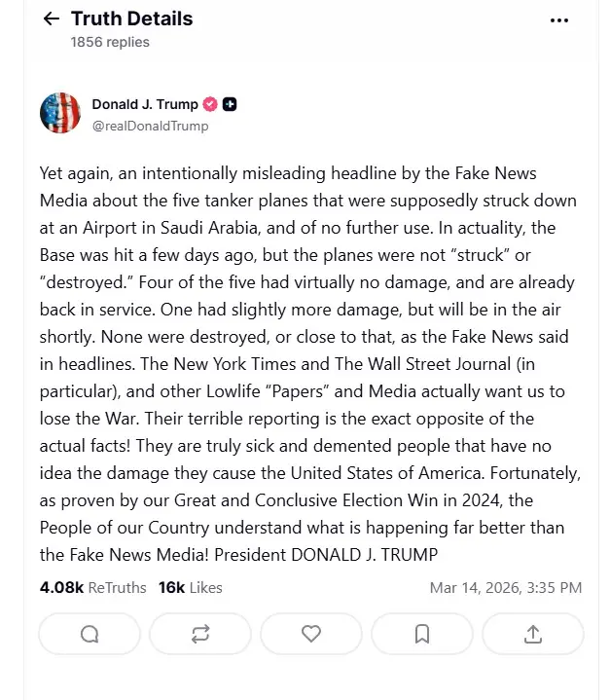Like the post with the heart icon
Screen dimensions: 610x700
point(311,634)
